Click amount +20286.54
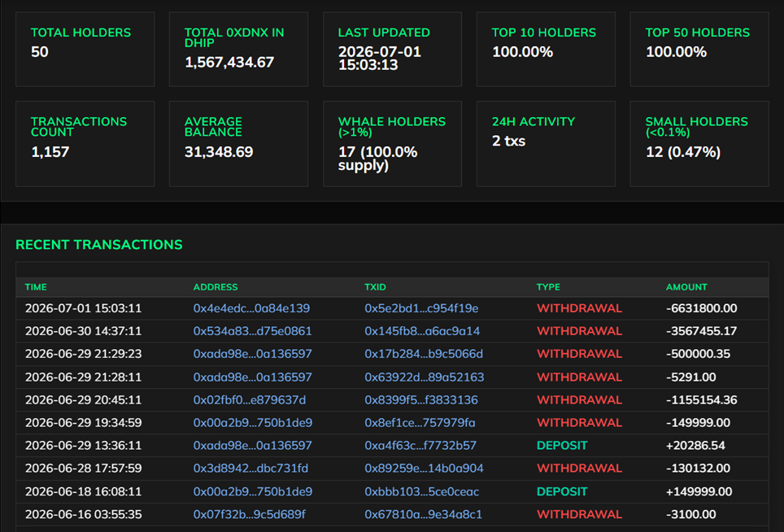The height and width of the screenshot is (532, 784). [695, 446]
